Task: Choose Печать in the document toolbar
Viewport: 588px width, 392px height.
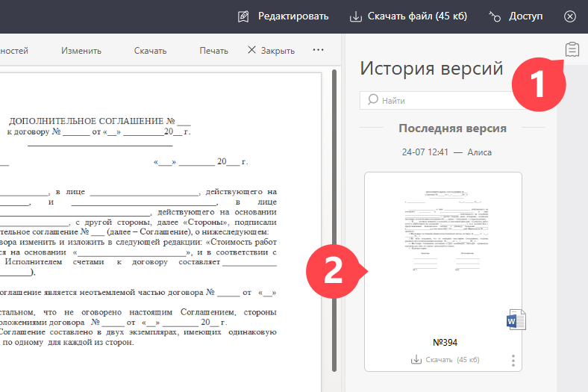Action: 213,51
